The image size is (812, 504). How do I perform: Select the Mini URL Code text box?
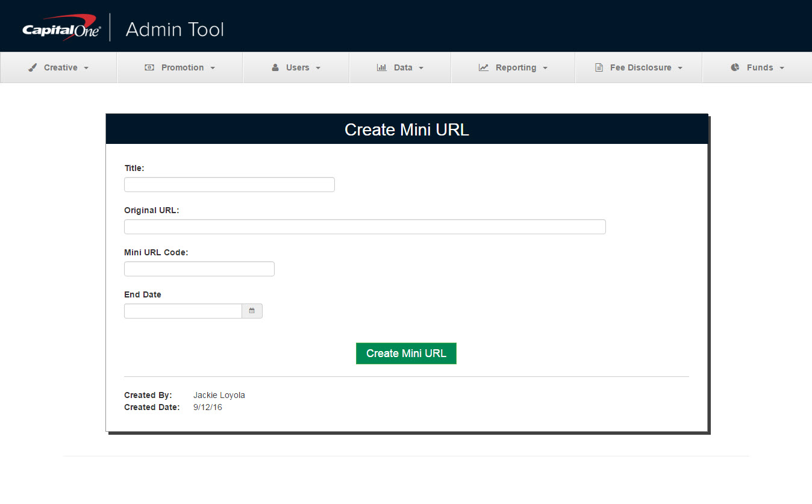(x=199, y=269)
